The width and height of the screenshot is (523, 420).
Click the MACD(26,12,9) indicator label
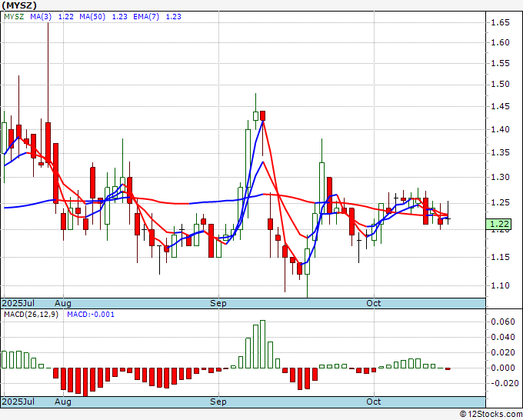31,315
